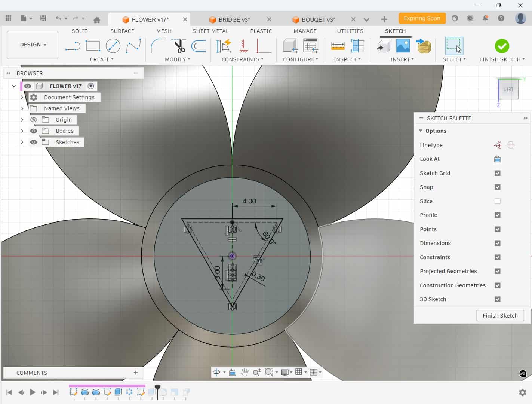The height and width of the screenshot is (404, 532).
Task: Choose the Center Diameter Circle tool
Action: 113,46
